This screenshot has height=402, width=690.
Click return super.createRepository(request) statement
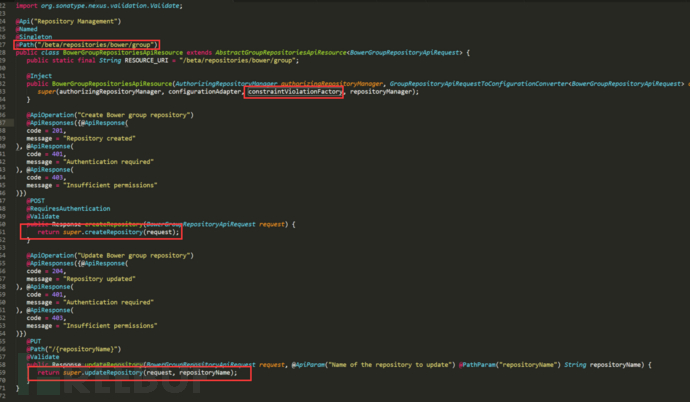109,232
